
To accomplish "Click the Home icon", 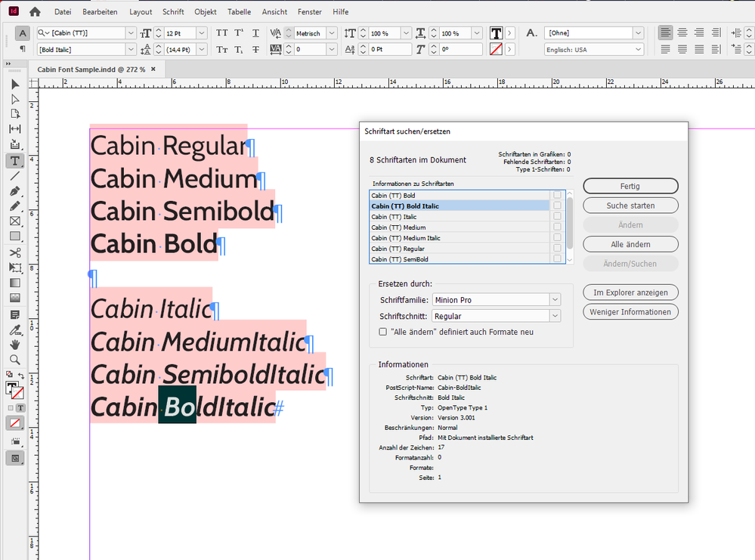I will click(35, 11).
